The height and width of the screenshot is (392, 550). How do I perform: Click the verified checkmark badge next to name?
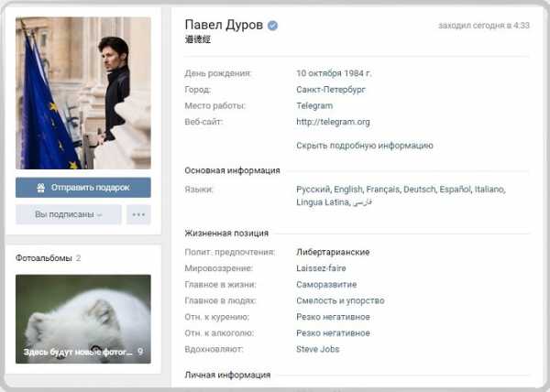point(272,26)
